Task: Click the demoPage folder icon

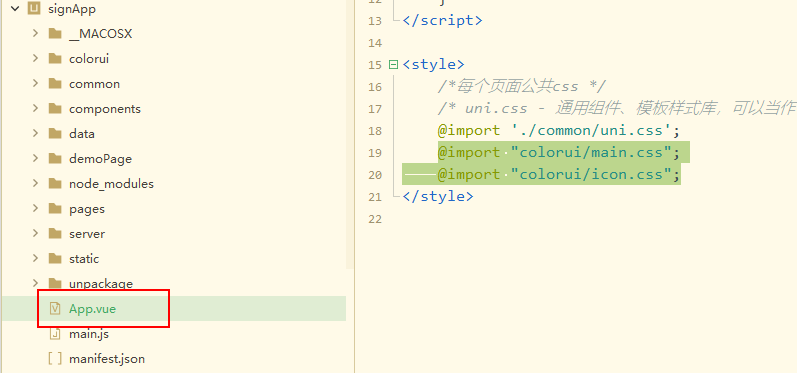Action: click(x=55, y=158)
